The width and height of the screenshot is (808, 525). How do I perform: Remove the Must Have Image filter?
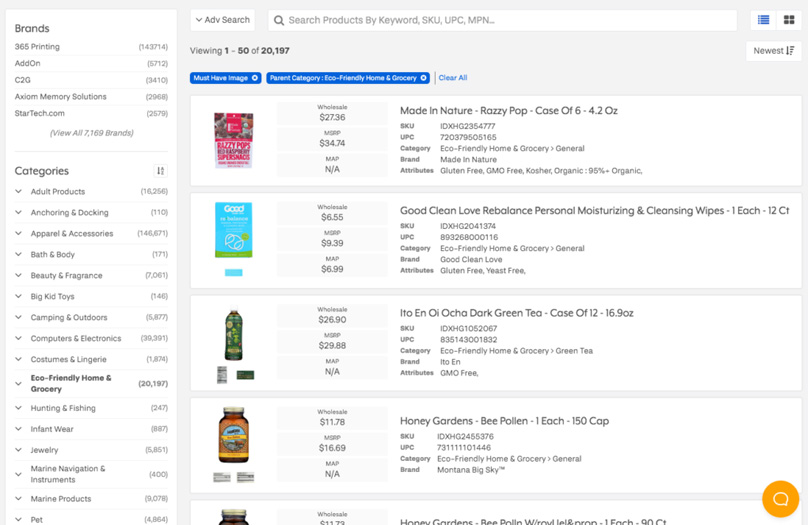[255, 78]
